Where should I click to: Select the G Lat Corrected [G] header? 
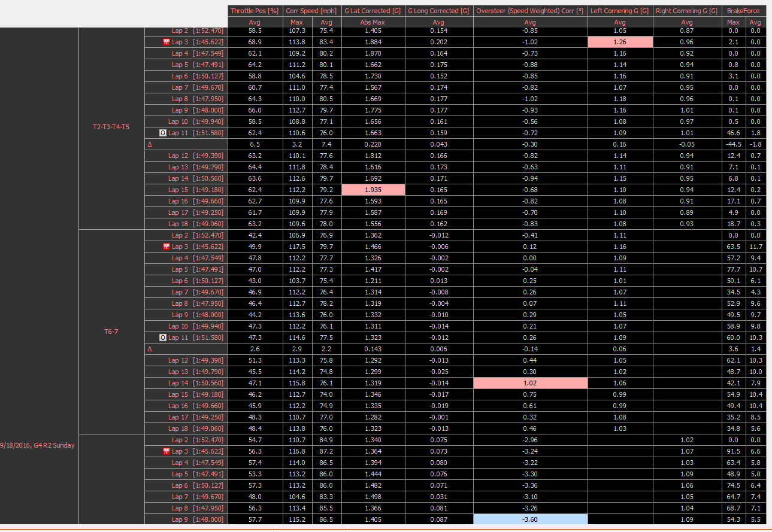pyautogui.click(x=373, y=10)
